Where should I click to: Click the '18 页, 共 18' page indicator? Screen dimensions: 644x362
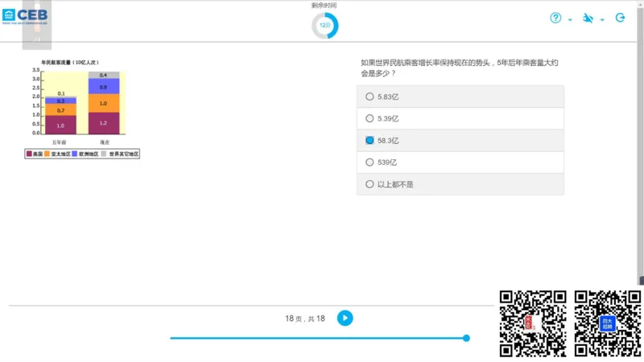pos(305,319)
